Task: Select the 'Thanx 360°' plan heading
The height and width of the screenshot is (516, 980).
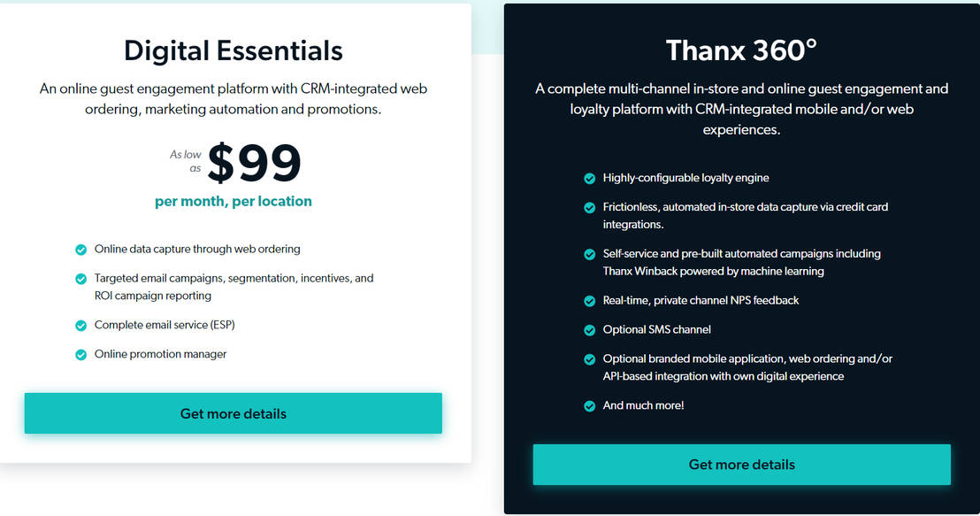Action: (x=741, y=50)
